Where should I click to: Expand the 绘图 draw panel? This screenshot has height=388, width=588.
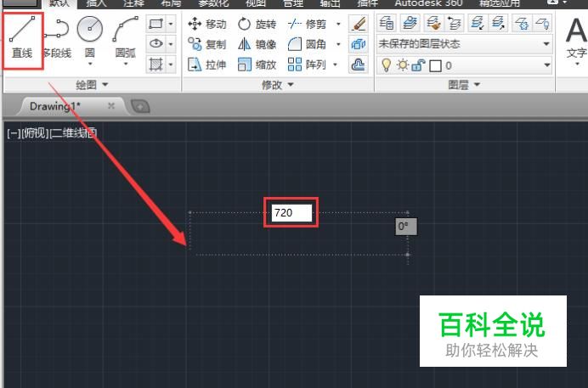92,85
